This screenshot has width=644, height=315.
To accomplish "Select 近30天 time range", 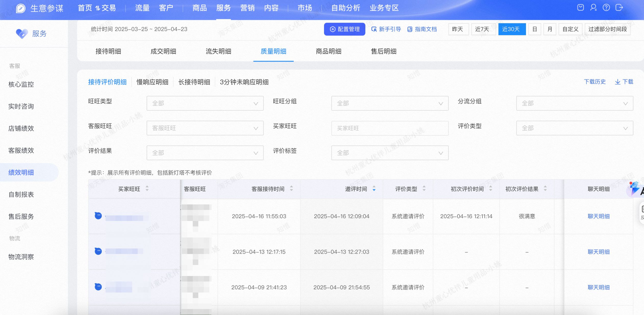I will 512,29.
